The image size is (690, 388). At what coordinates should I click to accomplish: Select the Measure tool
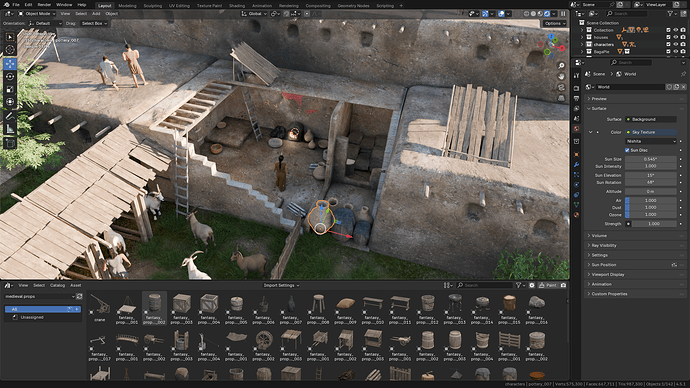click(10, 129)
